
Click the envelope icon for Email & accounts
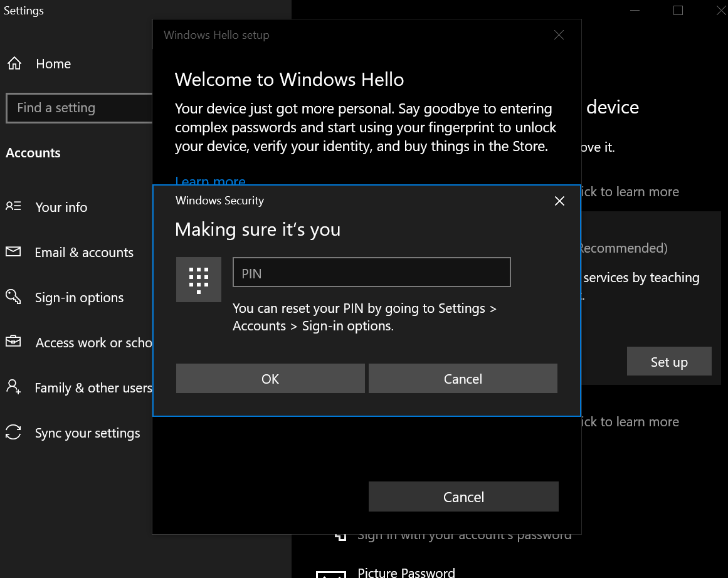[13, 251]
